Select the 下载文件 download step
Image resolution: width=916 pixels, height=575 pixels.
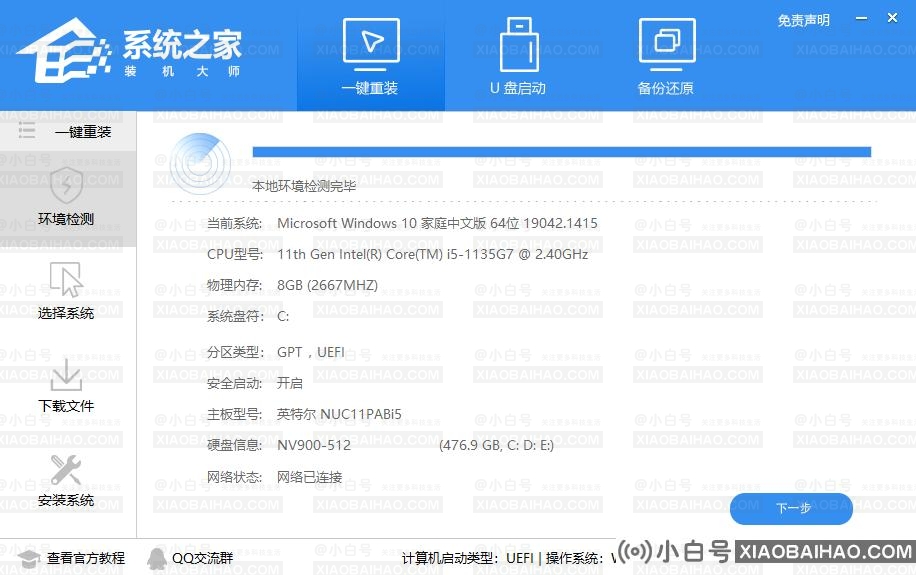click(x=66, y=386)
